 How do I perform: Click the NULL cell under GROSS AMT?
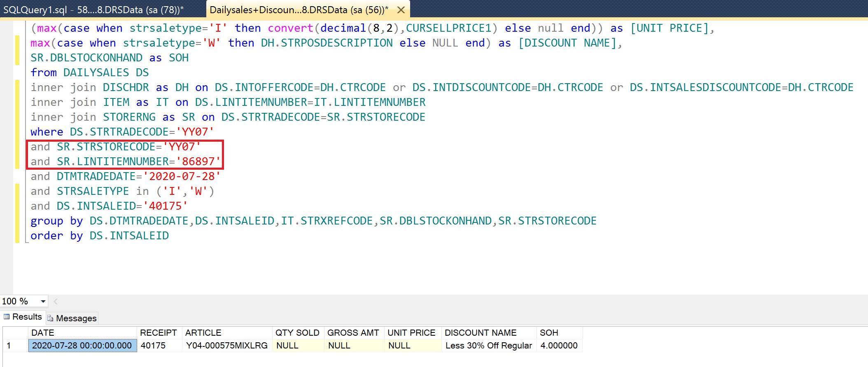(354, 346)
